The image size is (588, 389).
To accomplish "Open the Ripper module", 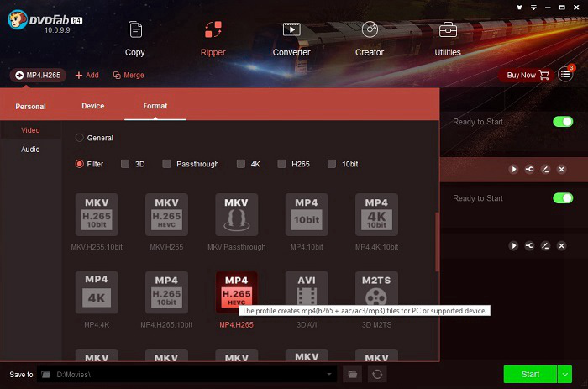I will (x=213, y=39).
